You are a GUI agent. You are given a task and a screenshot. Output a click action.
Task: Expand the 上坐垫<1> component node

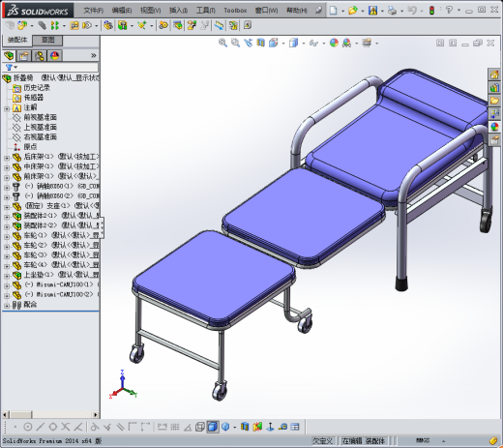pyautogui.click(x=7, y=276)
